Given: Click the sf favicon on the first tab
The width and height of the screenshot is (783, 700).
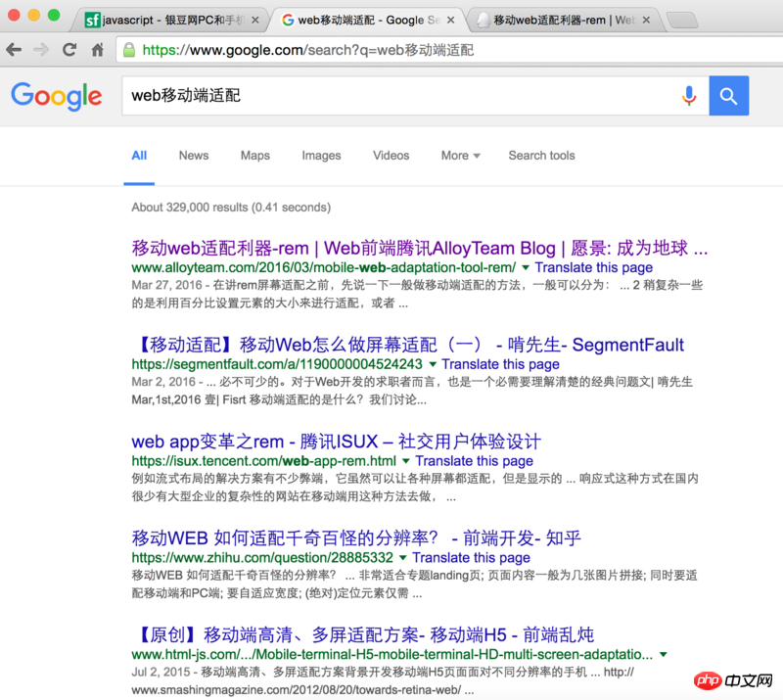Looking at the screenshot, I should [x=92, y=20].
